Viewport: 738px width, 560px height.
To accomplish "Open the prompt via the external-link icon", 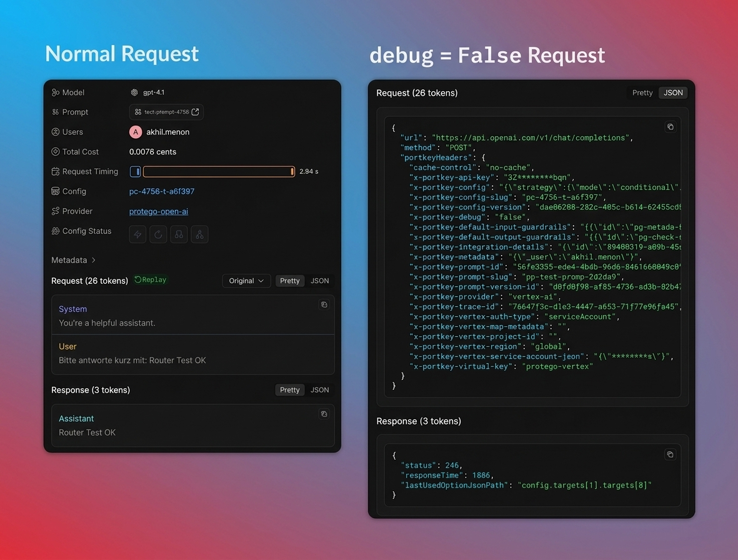I will (196, 112).
